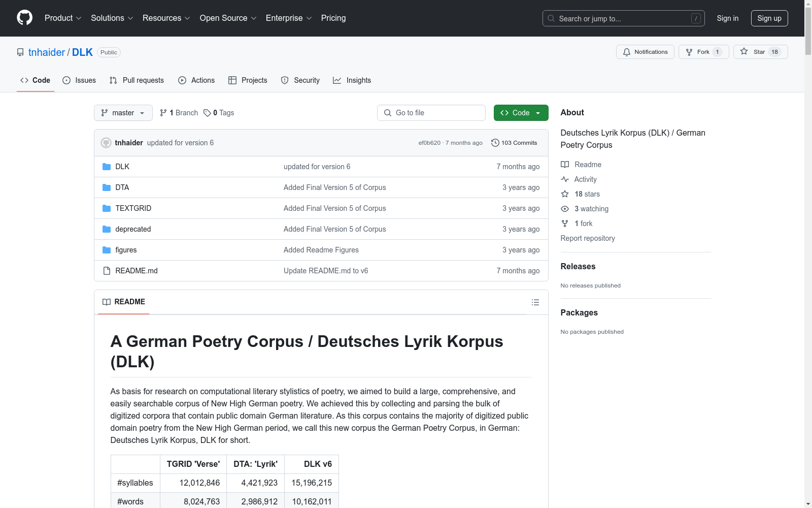Open the Projects tab
812x508 pixels.
248,80
